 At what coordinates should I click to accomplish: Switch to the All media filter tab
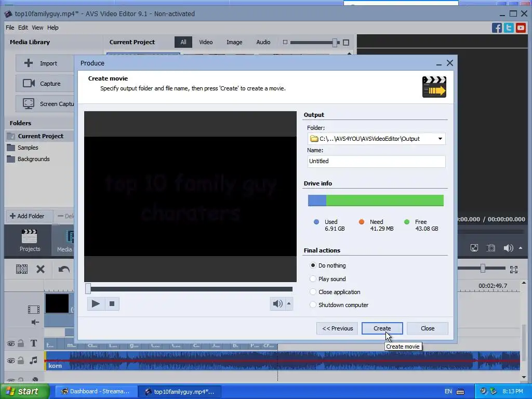[183, 42]
